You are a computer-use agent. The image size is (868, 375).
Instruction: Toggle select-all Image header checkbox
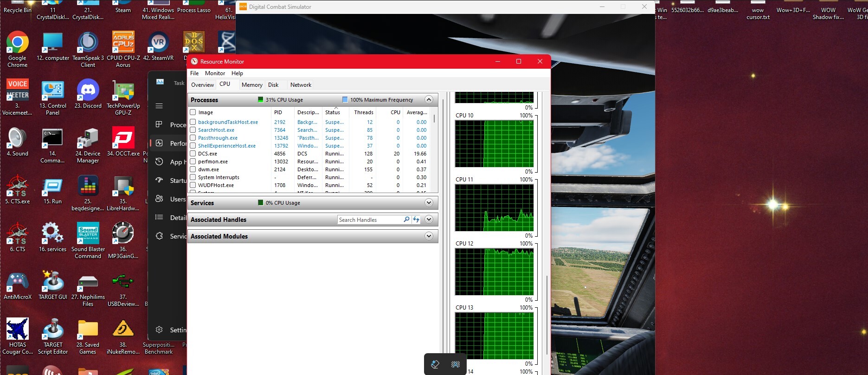pos(193,112)
